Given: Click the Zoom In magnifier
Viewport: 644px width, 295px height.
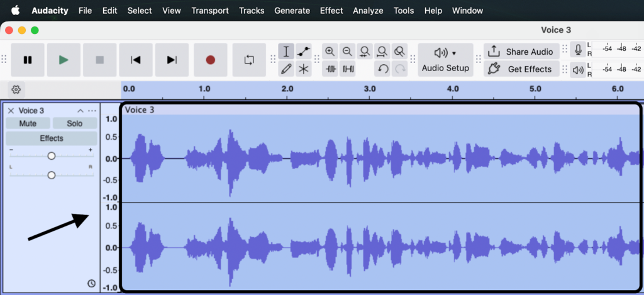Looking at the screenshot, I should tap(330, 52).
